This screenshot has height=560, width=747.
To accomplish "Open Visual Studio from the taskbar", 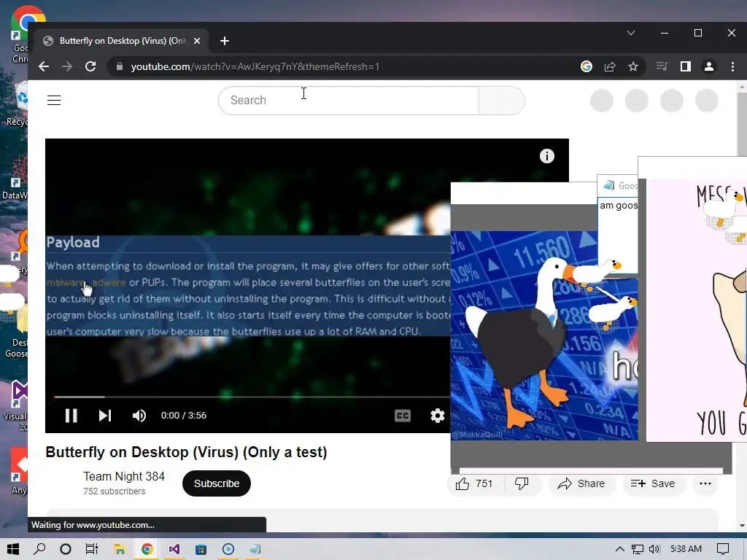I will tap(174, 549).
